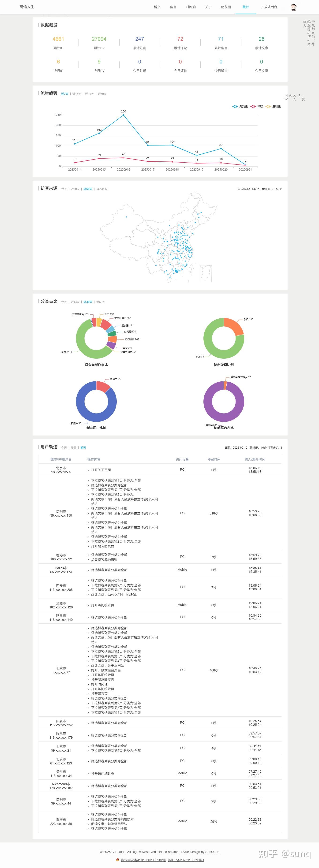Open the 豫ICP备2025116959号-1 link
This screenshot has width=319, height=868.
click(186, 860)
